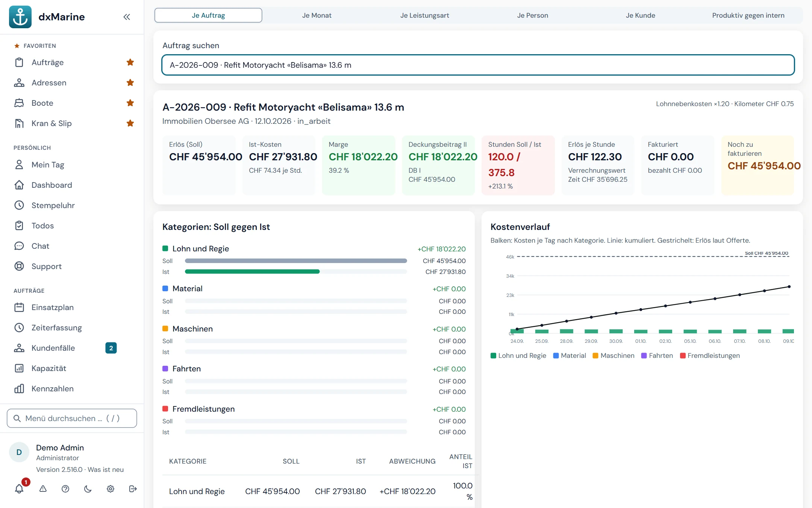The width and height of the screenshot is (812, 508).
Task: Switch to the Je Person tab
Action: [x=532, y=15]
